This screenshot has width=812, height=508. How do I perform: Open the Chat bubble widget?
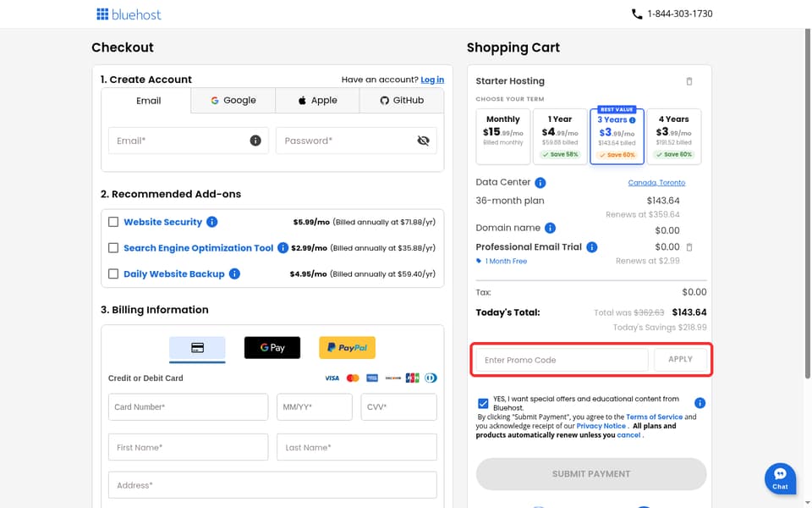(780, 478)
